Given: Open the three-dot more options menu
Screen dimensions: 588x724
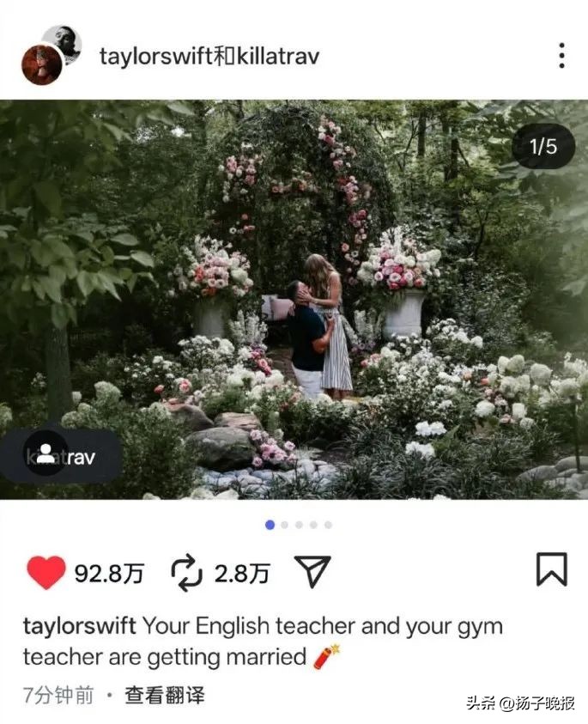Looking at the screenshot, I should click(561, 56).
